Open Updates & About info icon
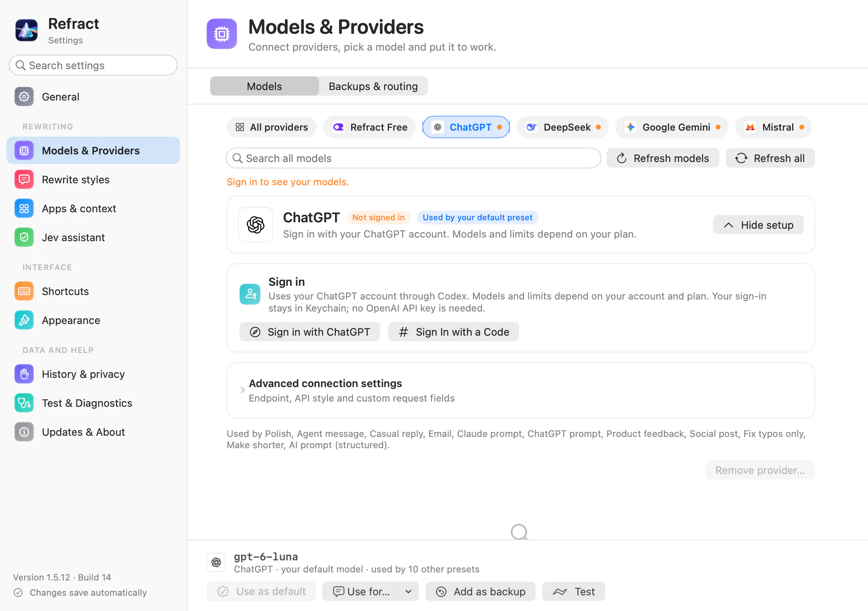 [24, 432]
